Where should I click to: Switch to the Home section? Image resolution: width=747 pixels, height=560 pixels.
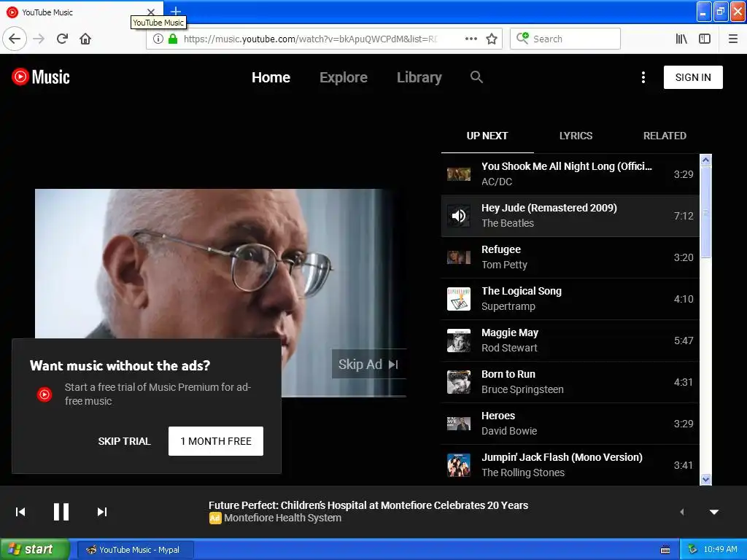tap(271, 77)
